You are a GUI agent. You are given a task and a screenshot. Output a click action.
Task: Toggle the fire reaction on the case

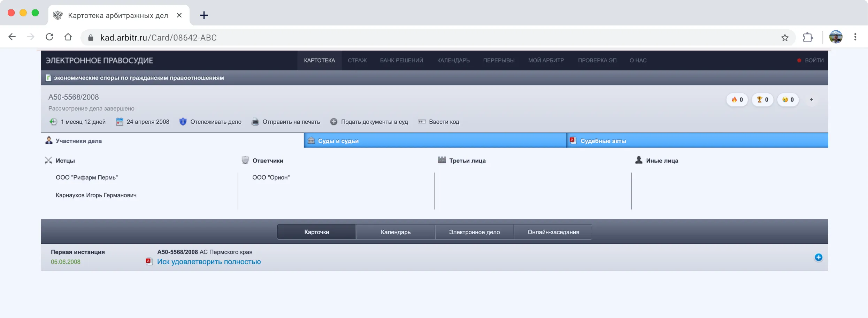point(737,99)
